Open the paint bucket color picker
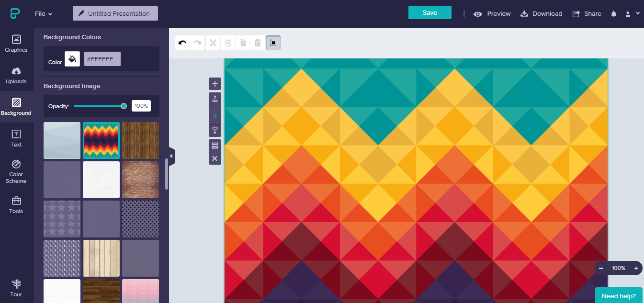The height and width of the screenshot is (303, 644). click(x=72, y=59)
